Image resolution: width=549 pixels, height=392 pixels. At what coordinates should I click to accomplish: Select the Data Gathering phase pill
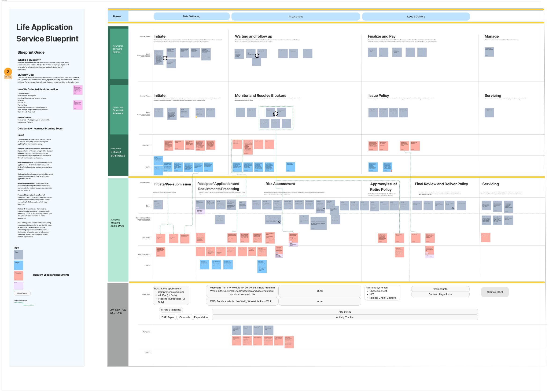191,16
